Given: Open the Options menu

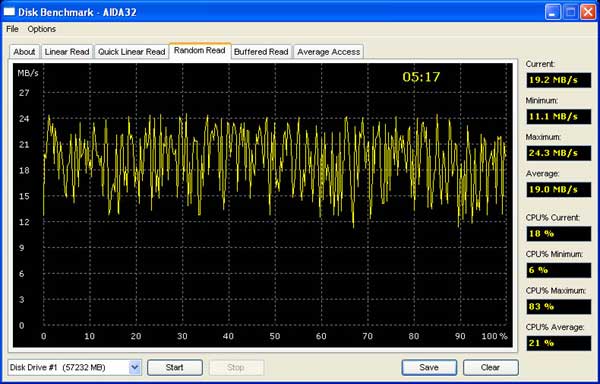Looking at the screenshot, I should (x=41, y=29).
